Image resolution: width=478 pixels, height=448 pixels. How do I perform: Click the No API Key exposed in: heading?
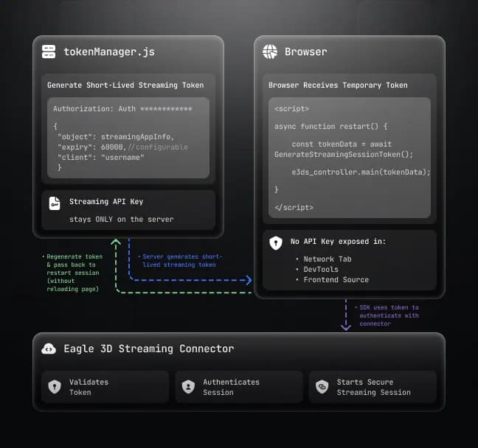(338, 242)
